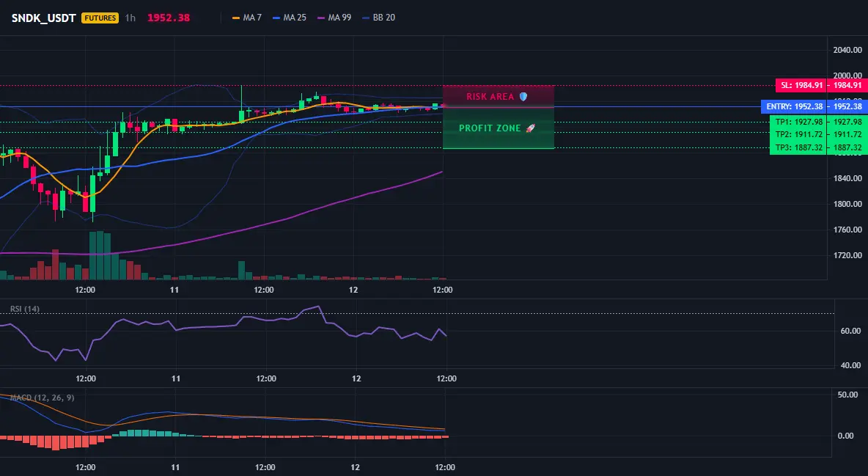Click the shield icon in RISK AREA
This screenshot has width=868, height=476.
523,96
